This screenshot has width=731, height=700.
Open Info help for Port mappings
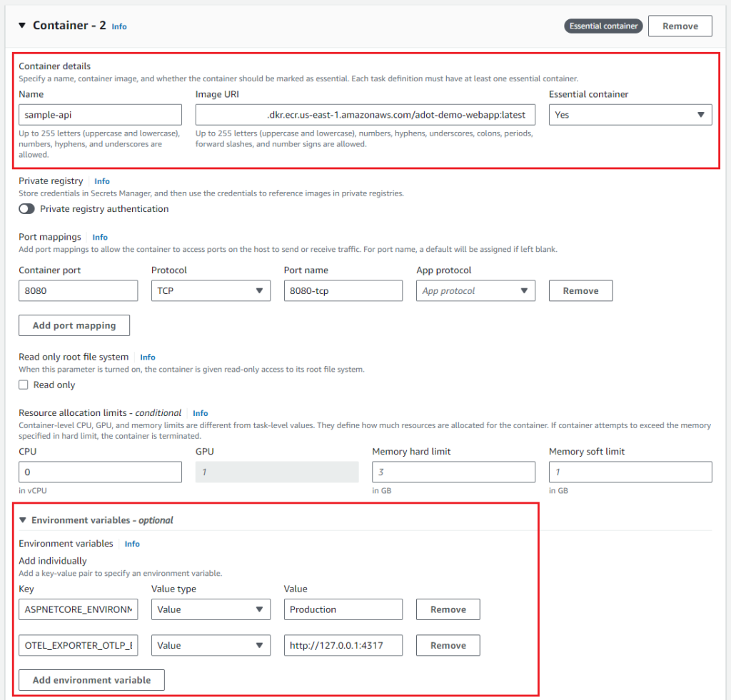(100, 237)
